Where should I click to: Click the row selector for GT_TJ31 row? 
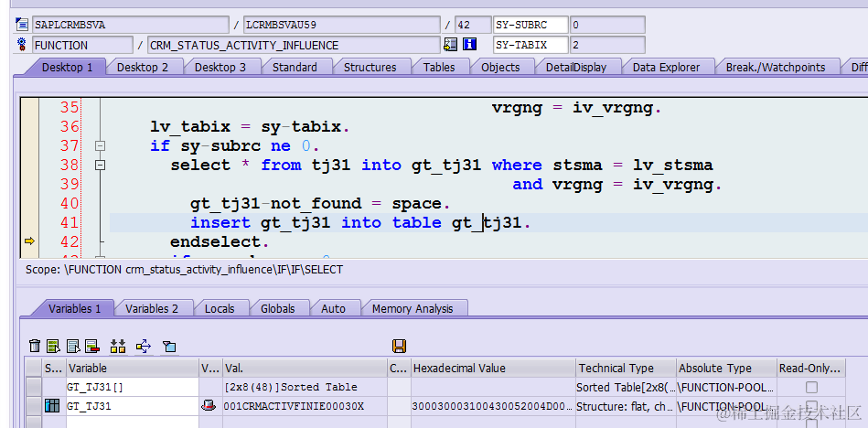coord(35,406)
